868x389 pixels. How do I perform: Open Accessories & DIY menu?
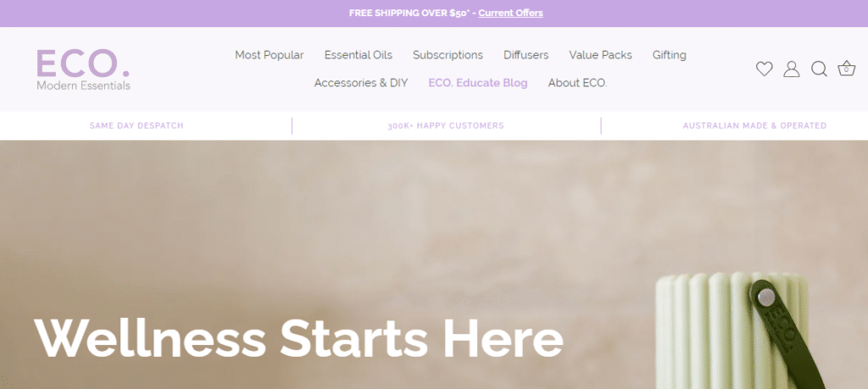click(361, 82)
